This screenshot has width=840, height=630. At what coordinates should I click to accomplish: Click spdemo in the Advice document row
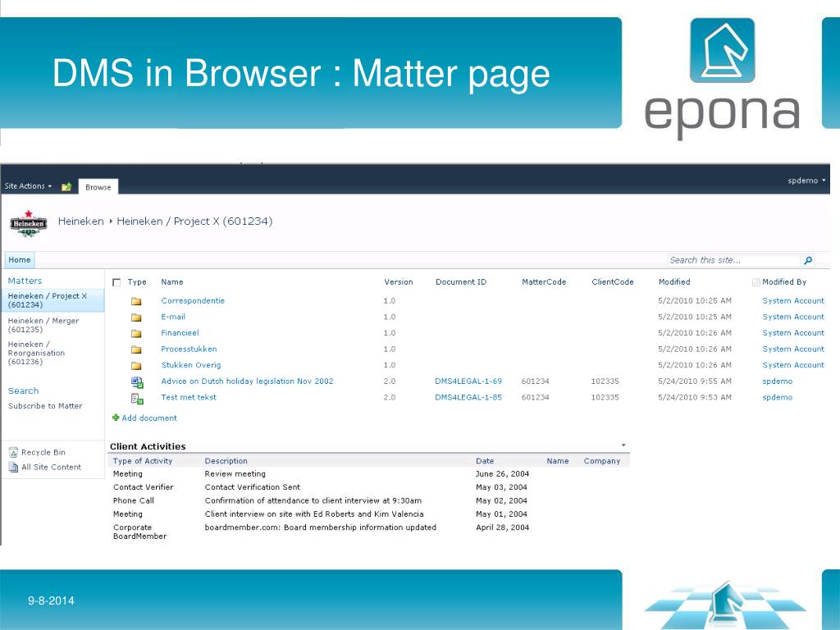point(777,381)
